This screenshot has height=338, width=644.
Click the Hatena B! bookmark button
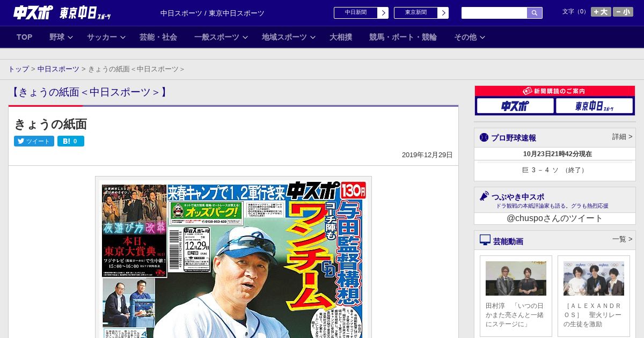tap(71, 141)
